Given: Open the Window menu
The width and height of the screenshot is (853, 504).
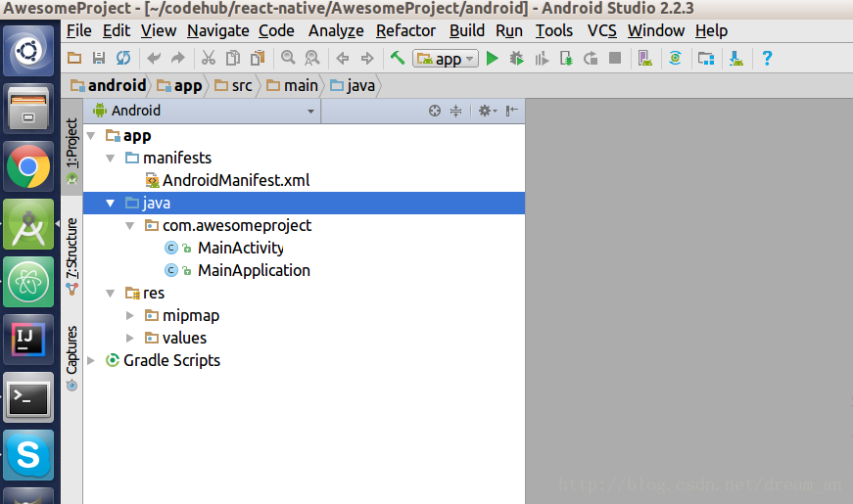Looking at the screenshot, I should coord(656,31).
